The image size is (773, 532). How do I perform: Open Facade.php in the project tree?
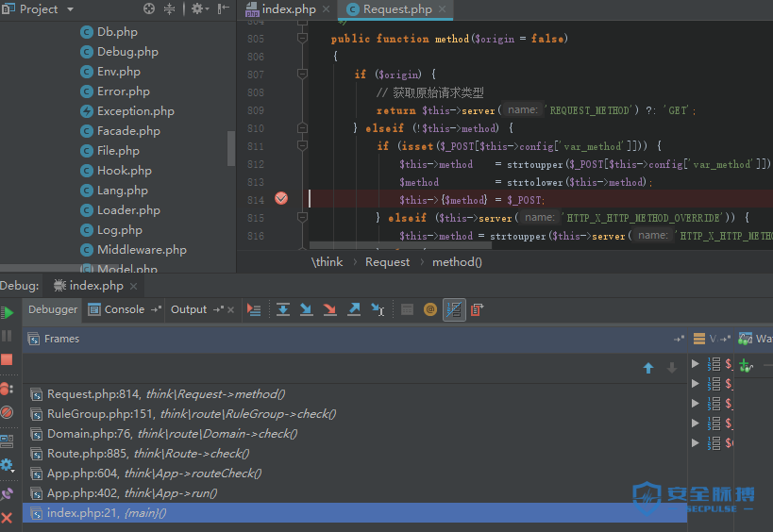coord(128,131)
